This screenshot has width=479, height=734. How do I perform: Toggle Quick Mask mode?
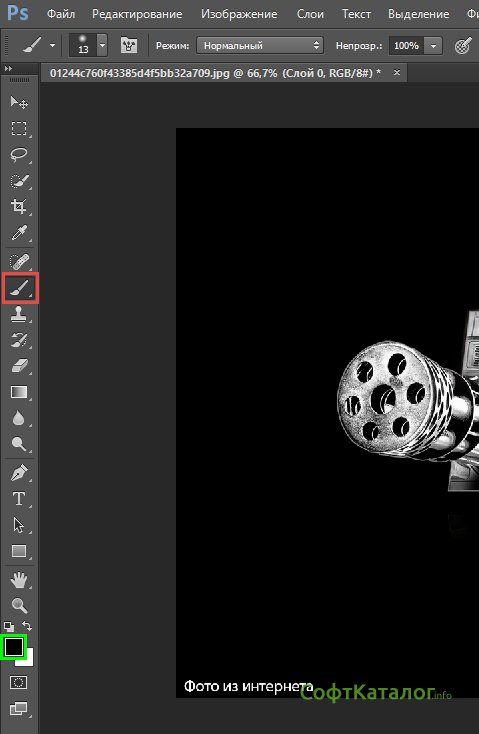point(19,683)
